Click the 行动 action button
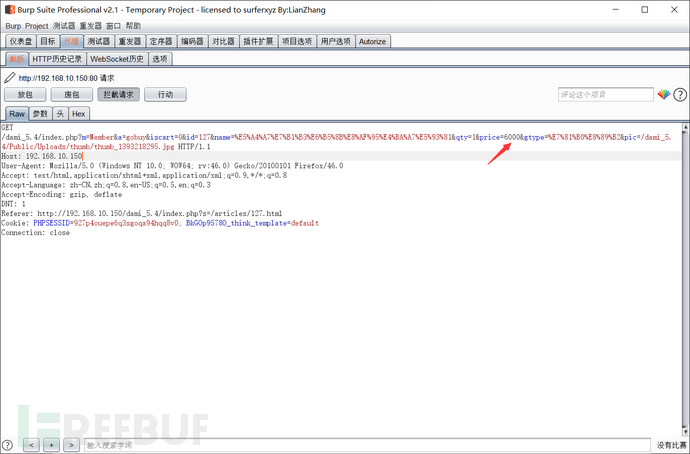Viewport: 690px width, 454px height. pos(165,95)
